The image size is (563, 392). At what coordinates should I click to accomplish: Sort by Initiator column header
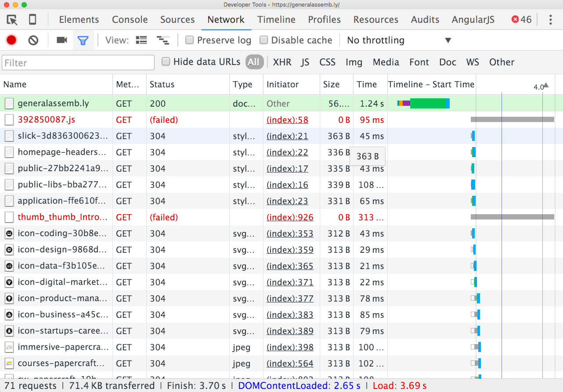291,84
